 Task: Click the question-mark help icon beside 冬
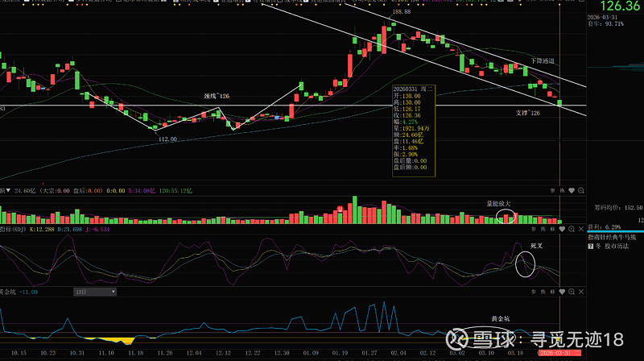[x=591, y=247]
